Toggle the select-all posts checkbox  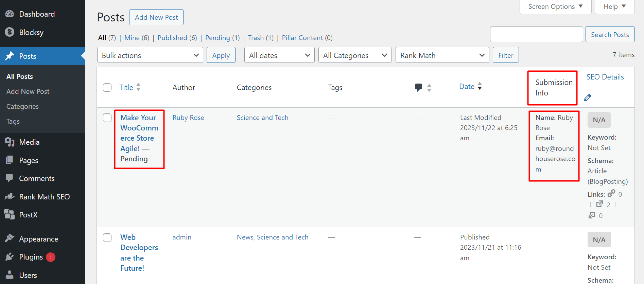107,88
